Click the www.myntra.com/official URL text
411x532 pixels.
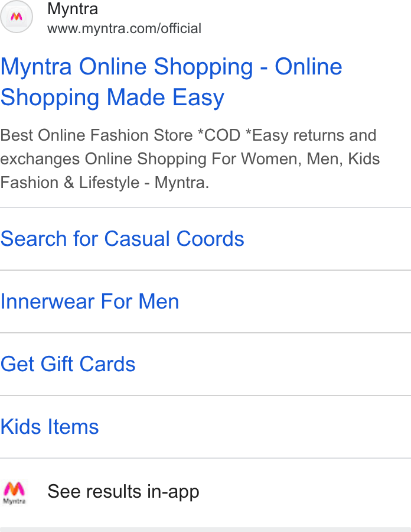(x=125, y=28)
